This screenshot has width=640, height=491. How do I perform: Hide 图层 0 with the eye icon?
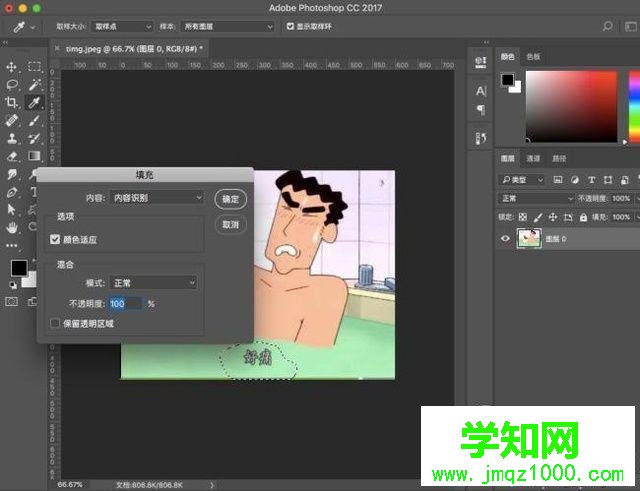pos(505,238)
